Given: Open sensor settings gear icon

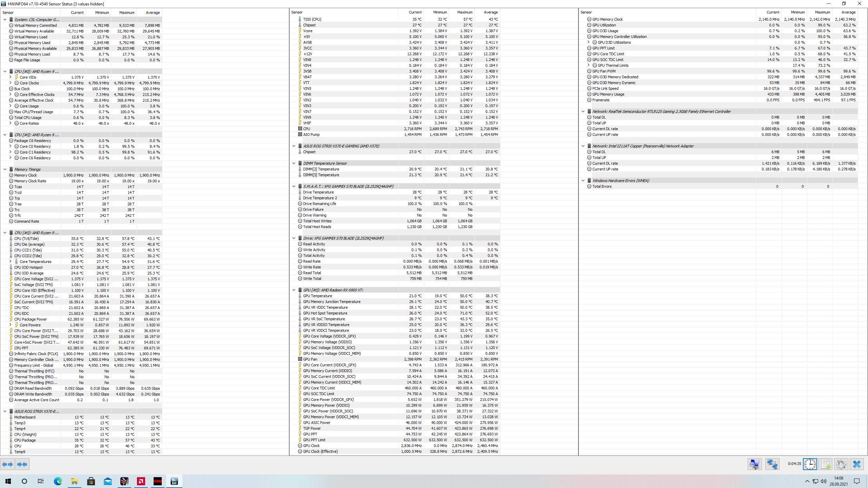Looking at the screenshot, I should (841, 464).
